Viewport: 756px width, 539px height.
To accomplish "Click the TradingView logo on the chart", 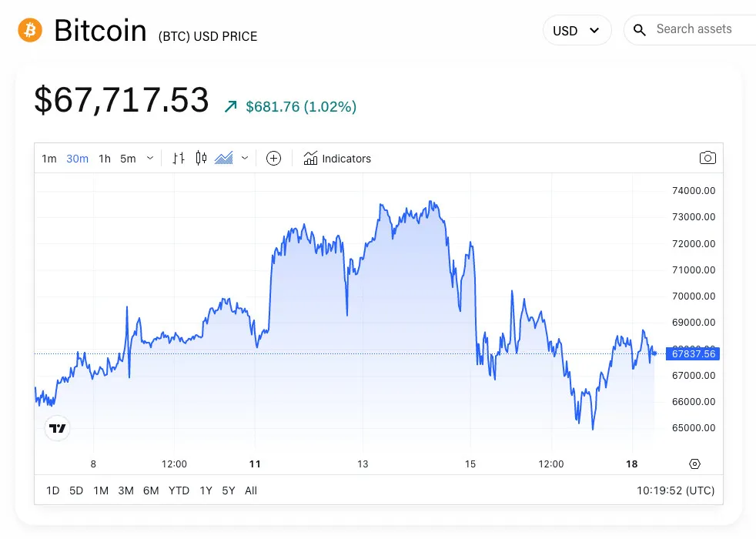I will [x=57, y=428].
